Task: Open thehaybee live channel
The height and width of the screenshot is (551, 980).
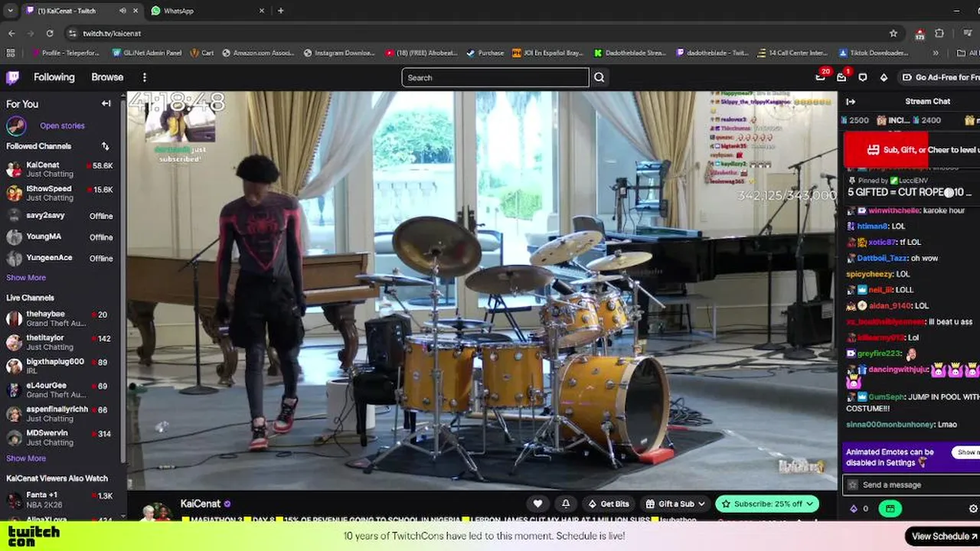Action: tap(60, 318)
